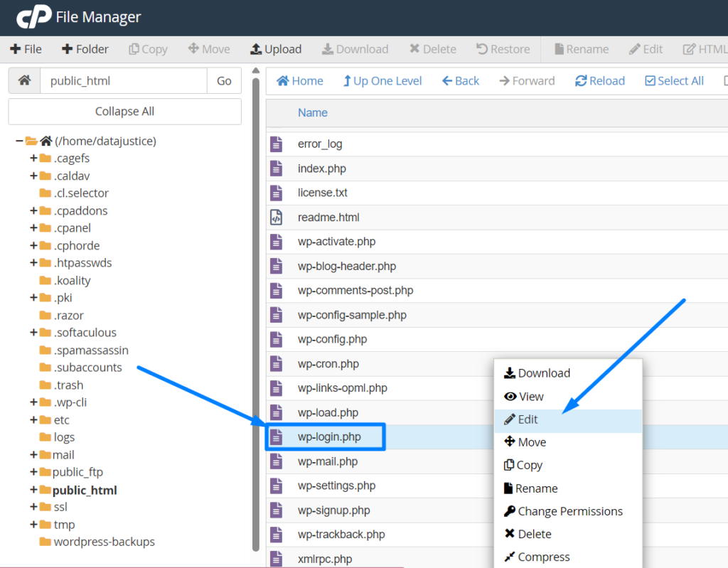The width and height of the screenshot is (728, 568).
Task: Click the index.php file icon
Action: (x=277, y=168)
